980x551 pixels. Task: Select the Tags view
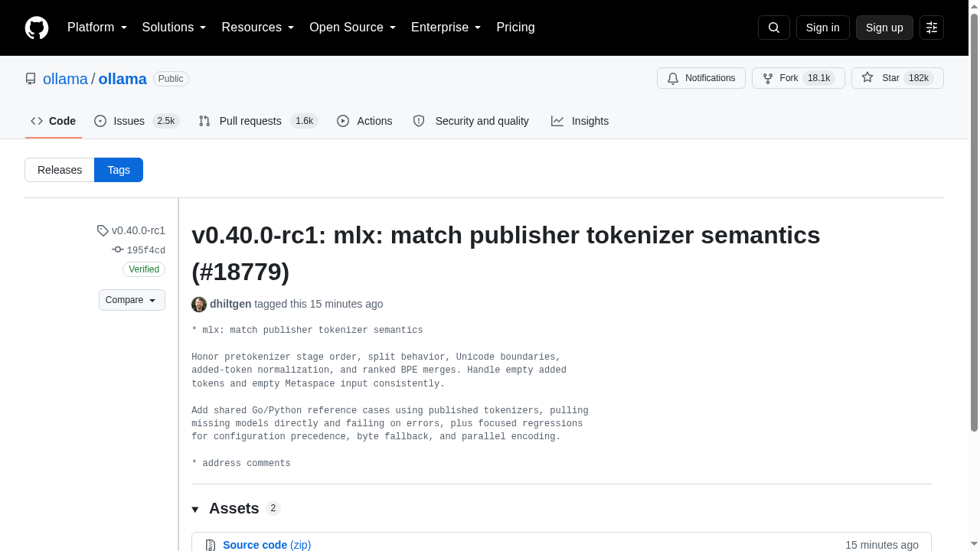pyautogui.click(x=119, y=170)
